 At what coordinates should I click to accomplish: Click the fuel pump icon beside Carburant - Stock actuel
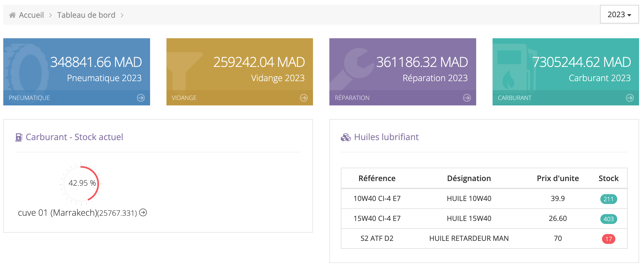pyautogui.click(x=19, y=137)
